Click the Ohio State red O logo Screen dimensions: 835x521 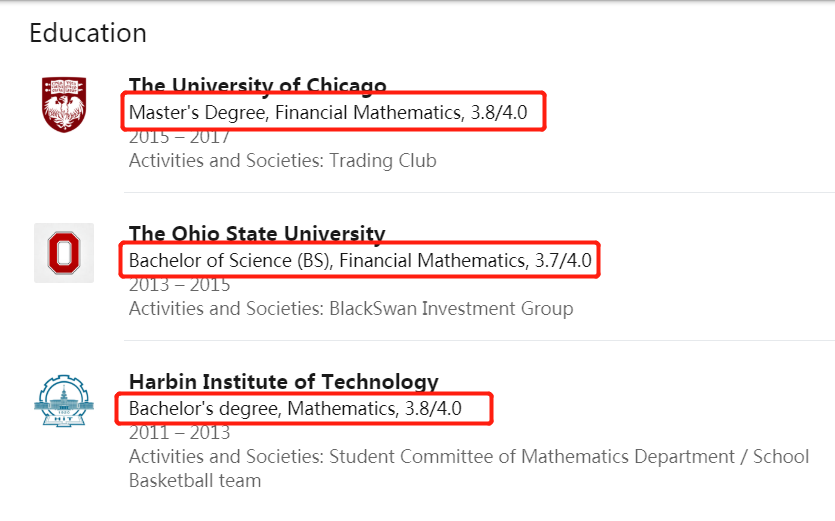pos(64,253)
